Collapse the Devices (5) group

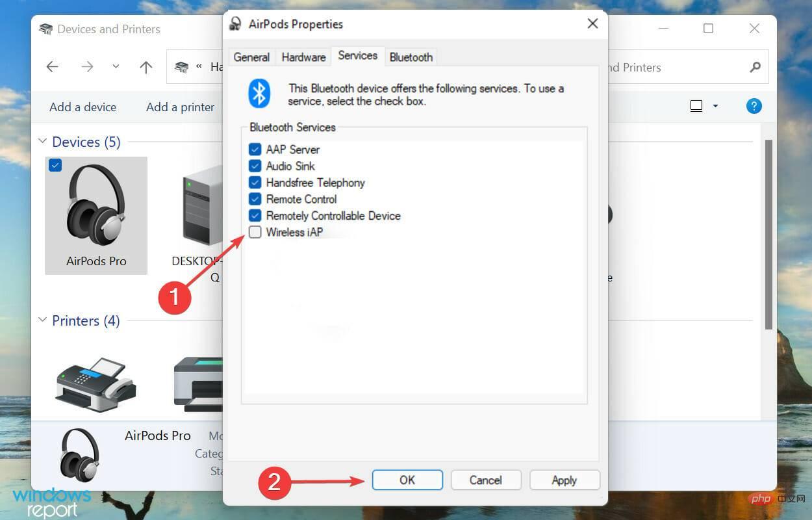click(43, 141)
